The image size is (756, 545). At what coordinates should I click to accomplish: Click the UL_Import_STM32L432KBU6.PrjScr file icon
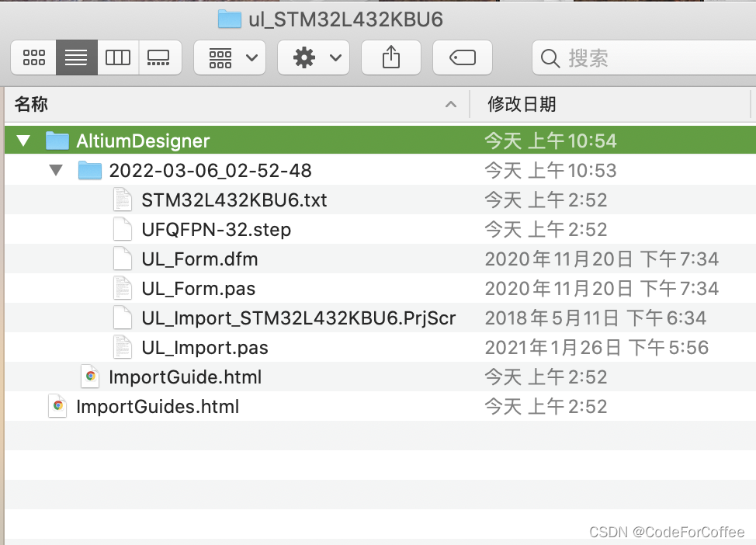point(123,318)
